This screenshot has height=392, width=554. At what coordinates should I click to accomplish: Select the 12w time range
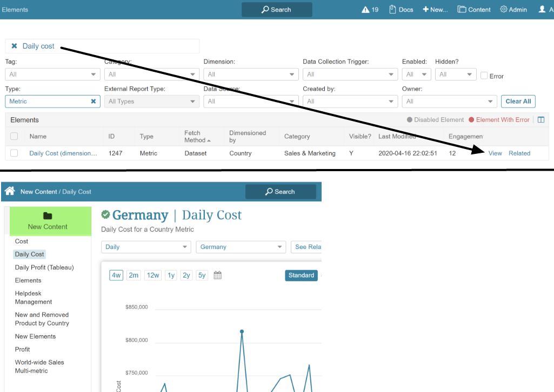(x=153, y=275)
